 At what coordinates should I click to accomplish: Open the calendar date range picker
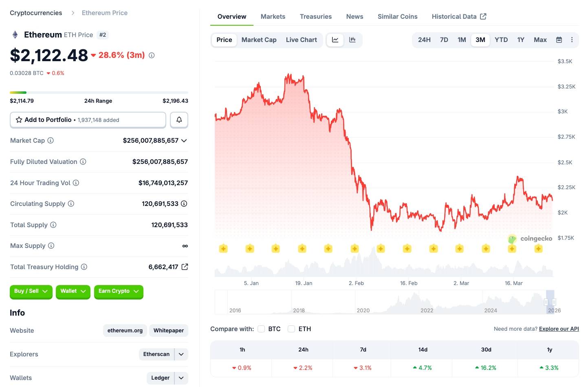(x=559, y=40)
